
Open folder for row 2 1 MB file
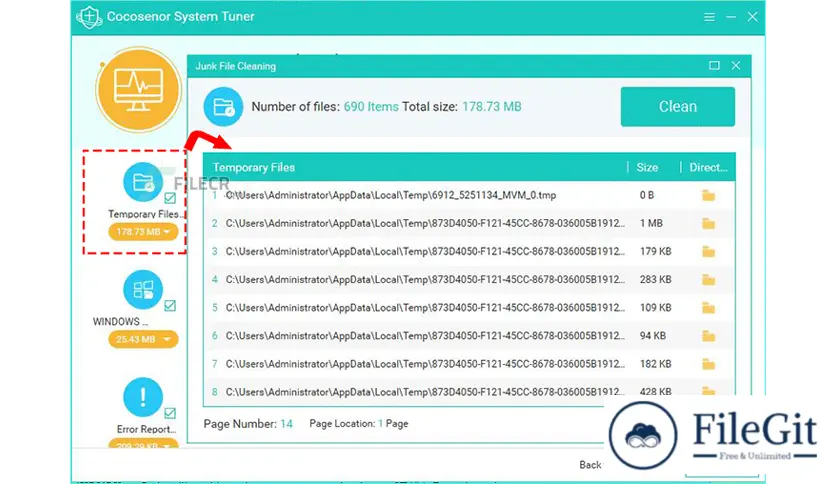click(x=708, y=223)
